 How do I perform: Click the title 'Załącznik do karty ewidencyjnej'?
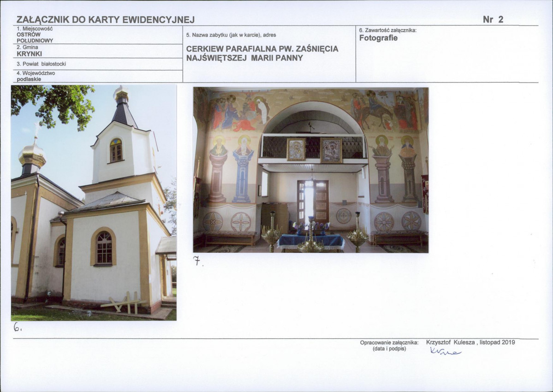coord(106,20)
